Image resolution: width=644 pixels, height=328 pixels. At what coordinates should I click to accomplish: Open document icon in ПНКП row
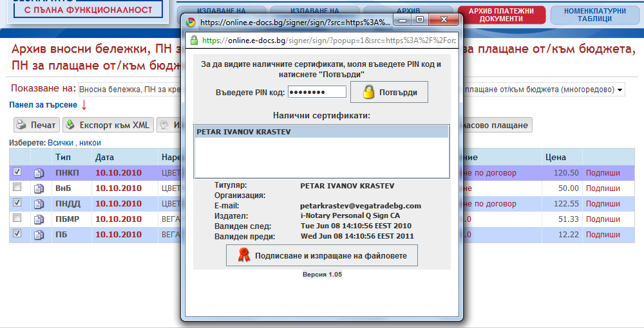39,173
